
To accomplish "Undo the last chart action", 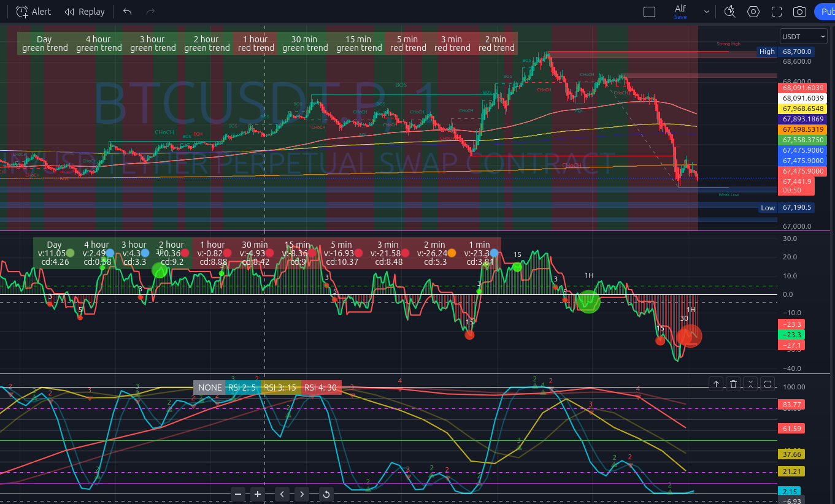I will coord(127,12).
